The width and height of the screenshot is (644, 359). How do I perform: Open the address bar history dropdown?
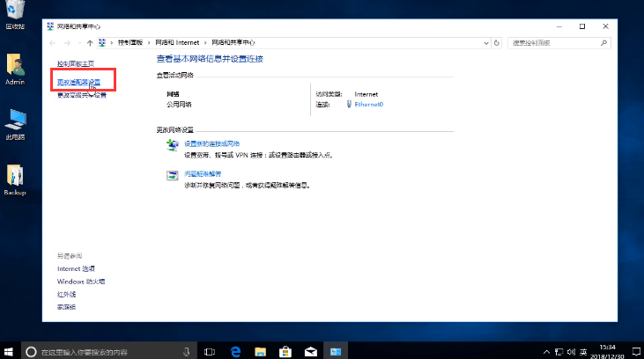pyautogui.click(x=486, y=42)
